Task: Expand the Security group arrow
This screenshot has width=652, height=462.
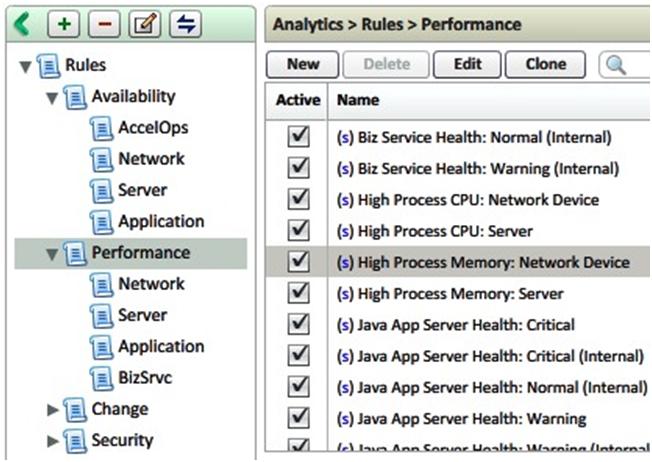Action: (53, 440)
